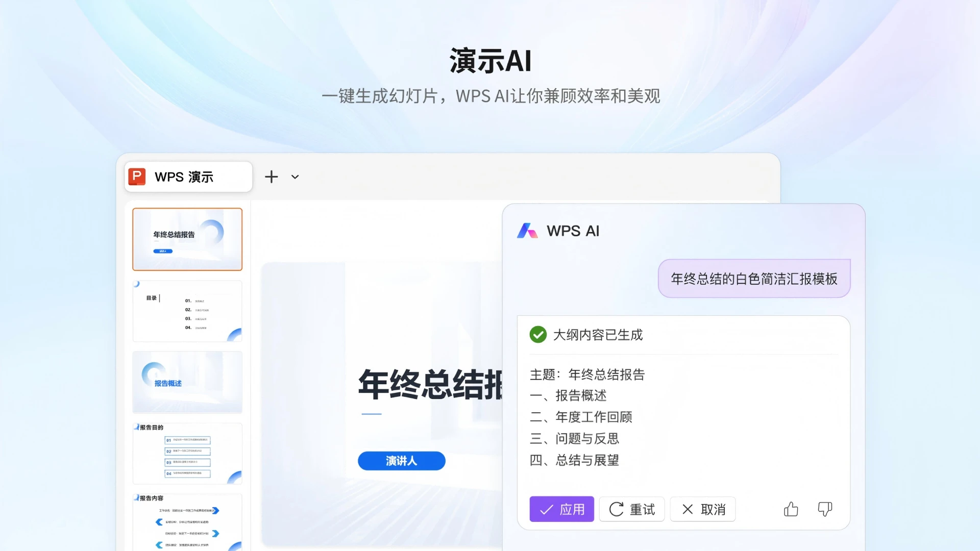
Task: Retry outline generation with 重试
Action: 632,509
